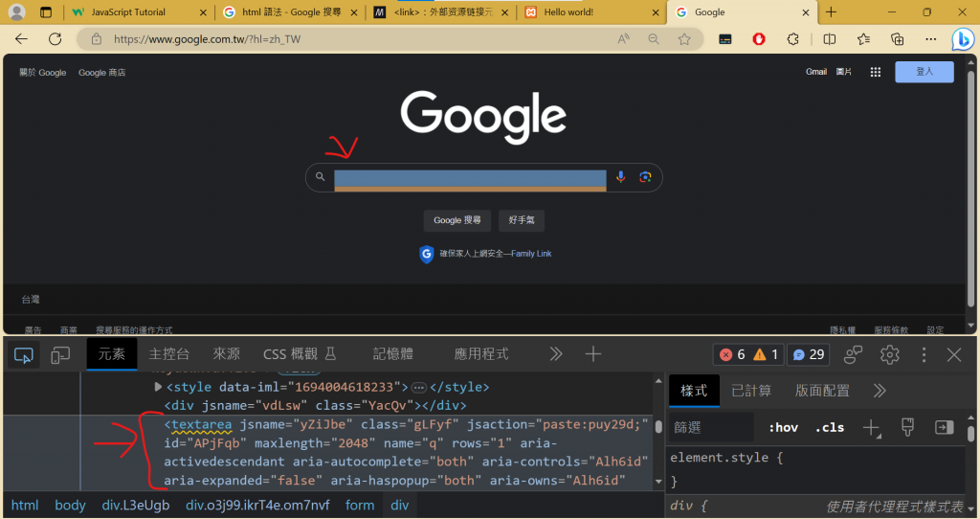Click the red error count badge
Image resolution: width=980 pixels, height=519 pixels.
pyautogui.click(x=731, y=354)
